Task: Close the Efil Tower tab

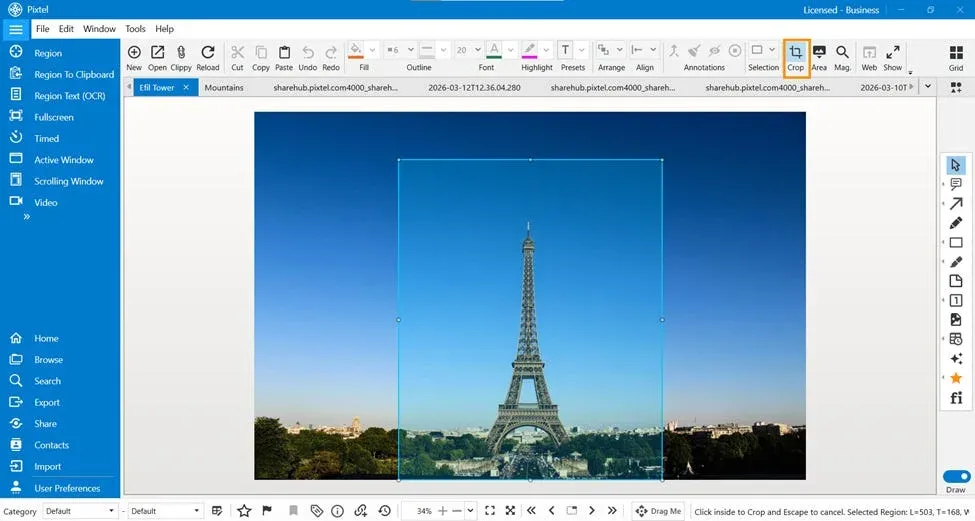Action: (x=186, y=88)
